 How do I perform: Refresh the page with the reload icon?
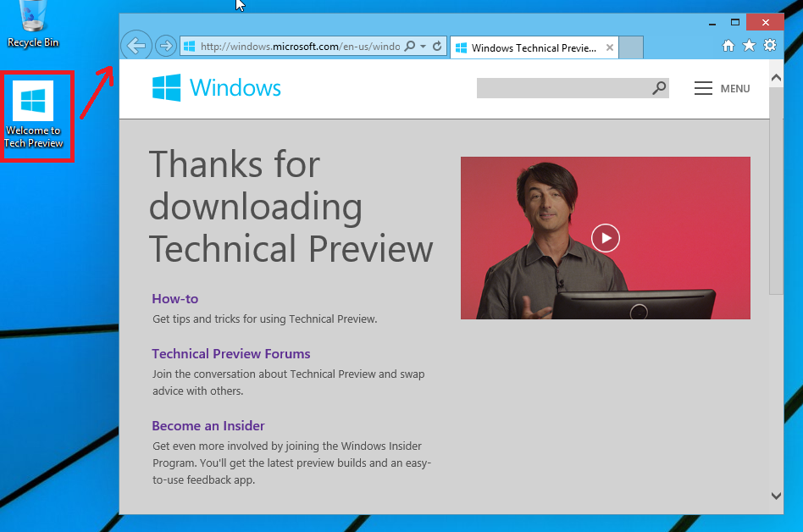click(x=437, y=46)
